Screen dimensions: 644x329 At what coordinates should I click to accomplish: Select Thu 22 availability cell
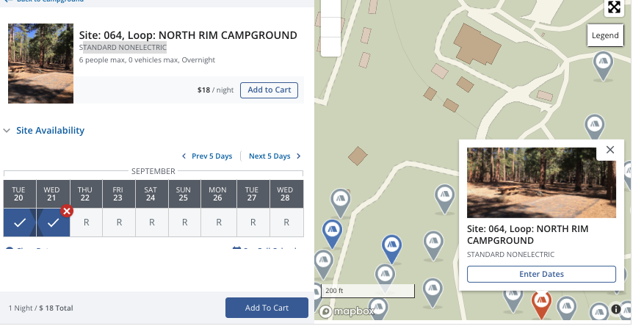coord(86,223)
